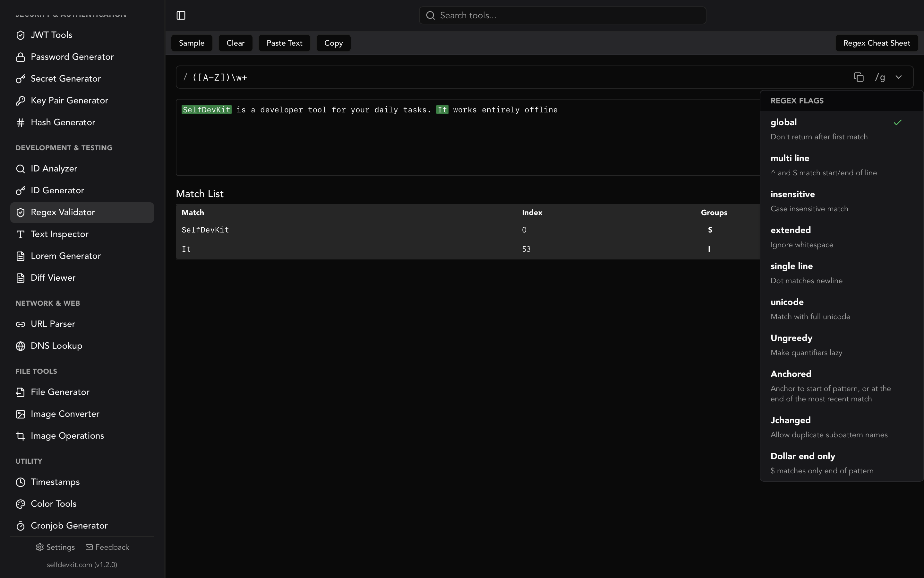Click the Copy button

pyautogui.click(x=333, y=43)
